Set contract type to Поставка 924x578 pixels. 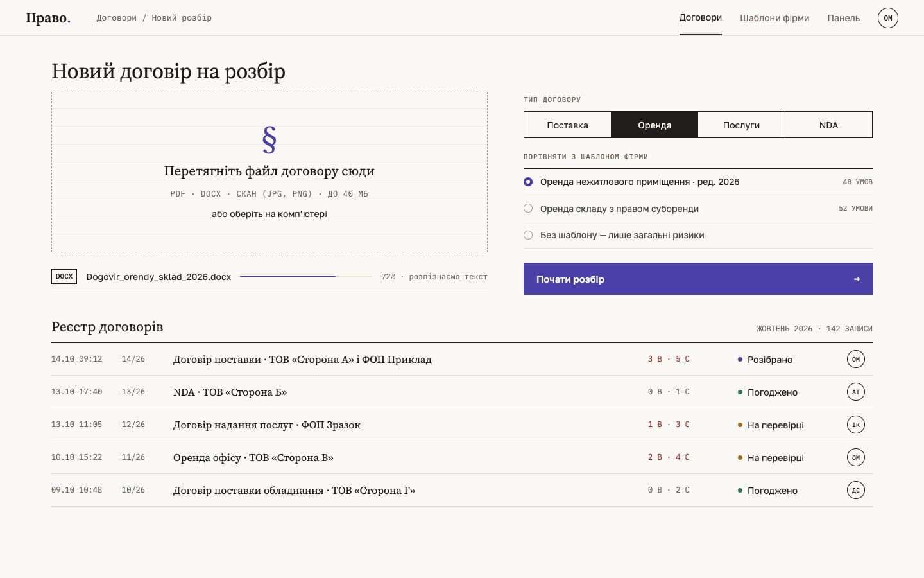click(x=567, y=125)
